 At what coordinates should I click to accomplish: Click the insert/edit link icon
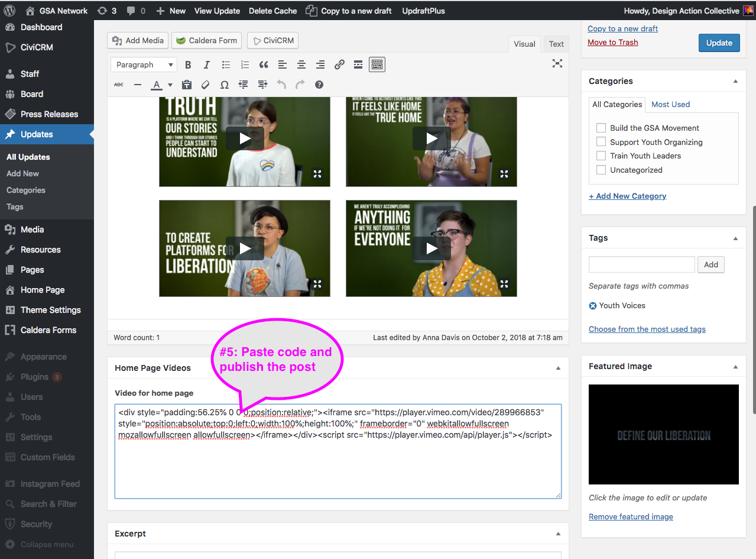tap(339, 64)
